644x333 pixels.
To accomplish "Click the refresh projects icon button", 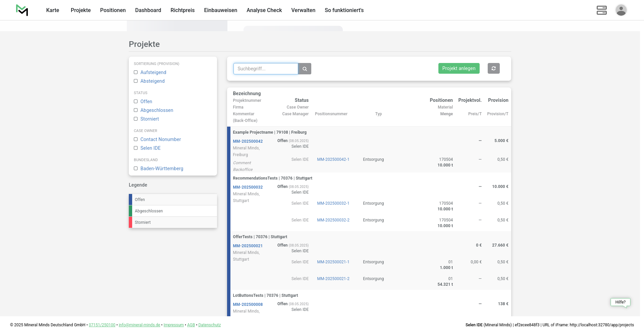I will [493, 68].
